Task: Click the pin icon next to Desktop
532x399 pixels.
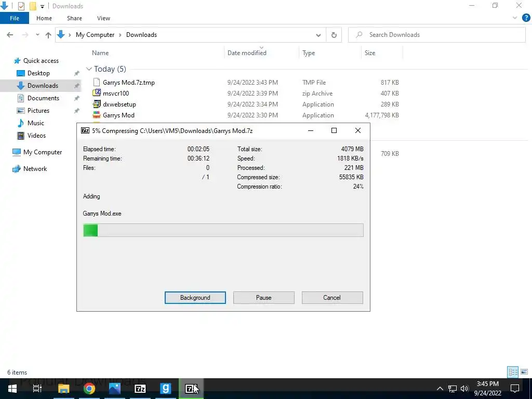Action: coord(77,73)
